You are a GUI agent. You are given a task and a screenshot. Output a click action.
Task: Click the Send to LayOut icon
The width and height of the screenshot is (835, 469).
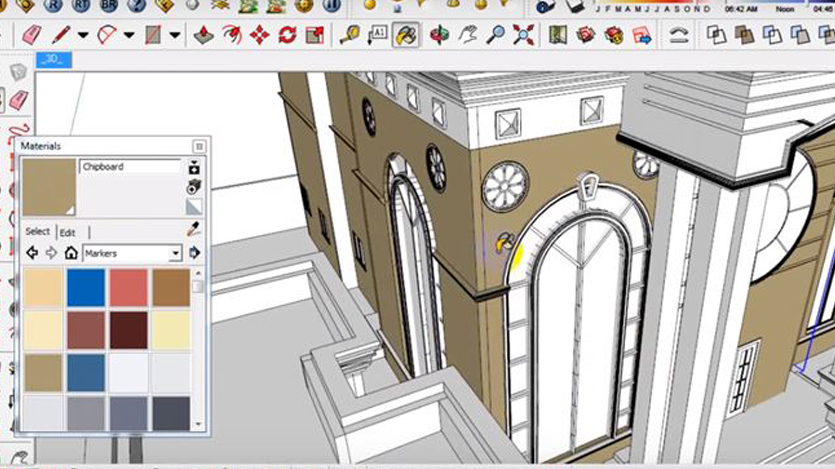coord(642,35)
